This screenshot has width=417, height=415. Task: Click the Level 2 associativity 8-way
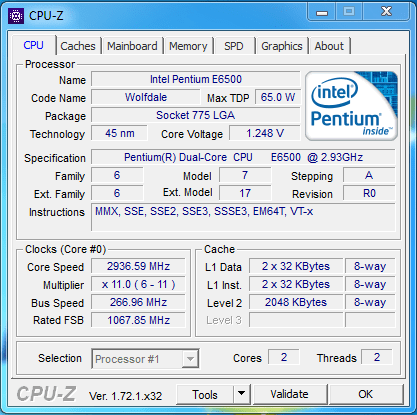tap(370, 302)
